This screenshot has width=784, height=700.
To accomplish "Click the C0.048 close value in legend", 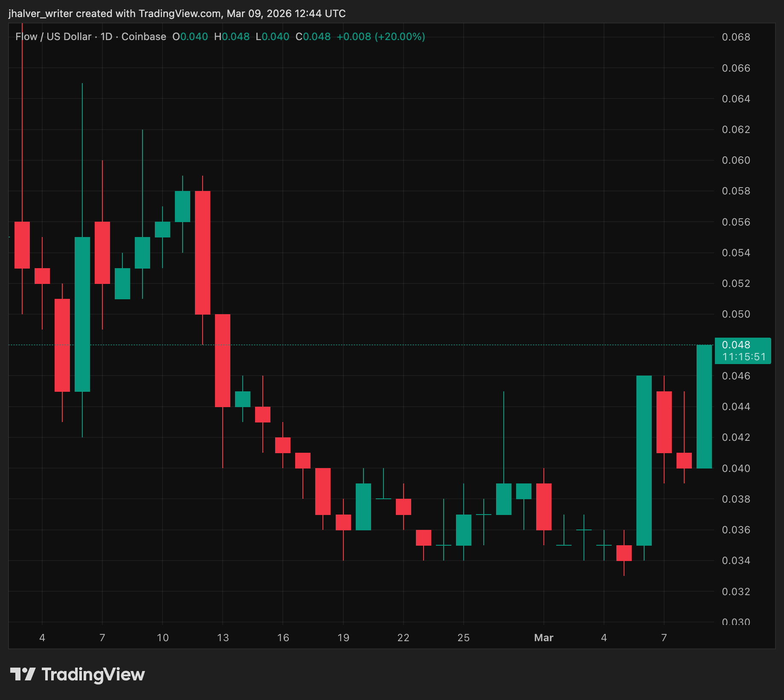I will click(x=313, y=37).
